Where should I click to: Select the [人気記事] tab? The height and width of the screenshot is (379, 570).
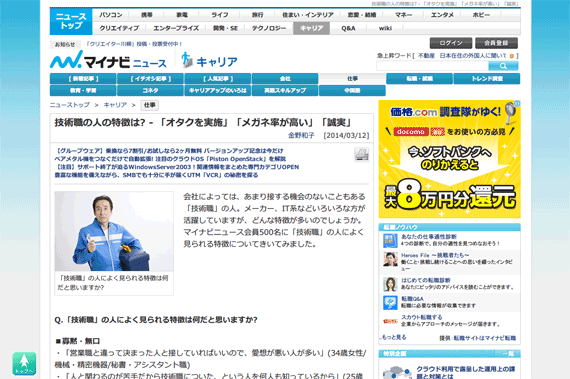coord(218,78)
